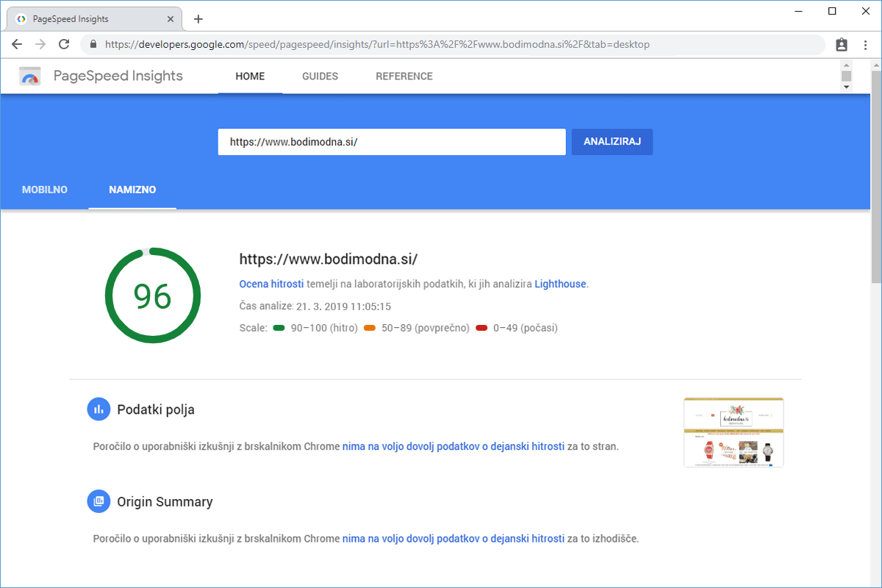The height and width of the screenshot is (588, 882).
Task: Follow the Lighthouse link
Action: [560, 284]
